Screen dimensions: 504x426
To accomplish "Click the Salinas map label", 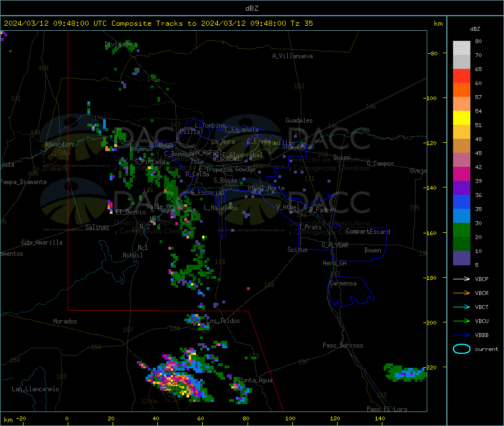I will click(97, 227).
